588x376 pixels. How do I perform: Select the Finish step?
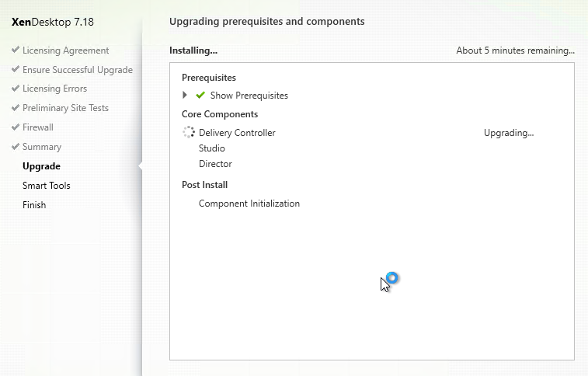tap(34, 204)
